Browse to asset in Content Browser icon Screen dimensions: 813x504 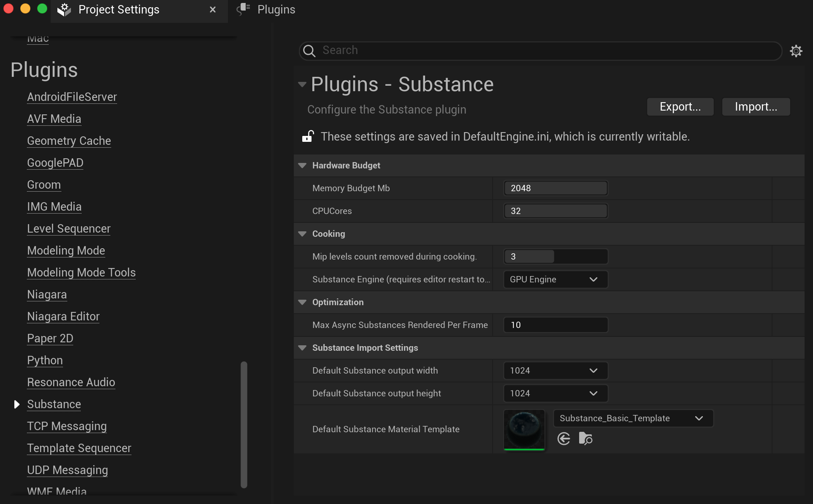click(x=585, y=439)
